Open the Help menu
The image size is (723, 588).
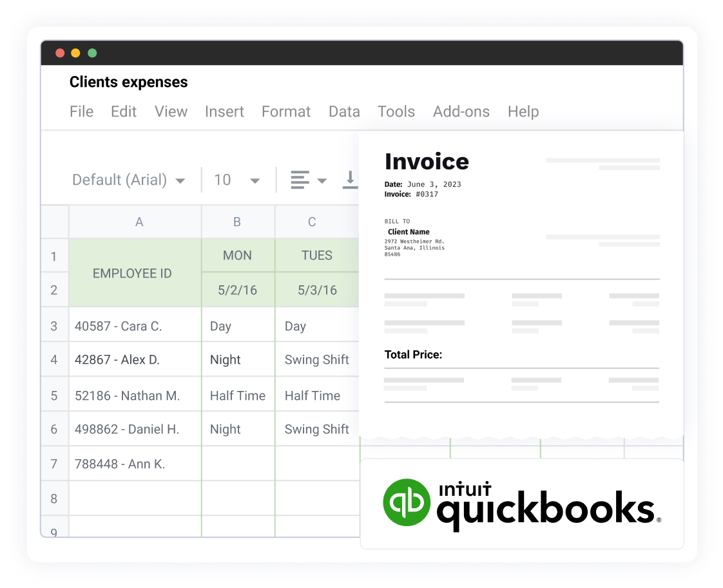tap(523, 111)
